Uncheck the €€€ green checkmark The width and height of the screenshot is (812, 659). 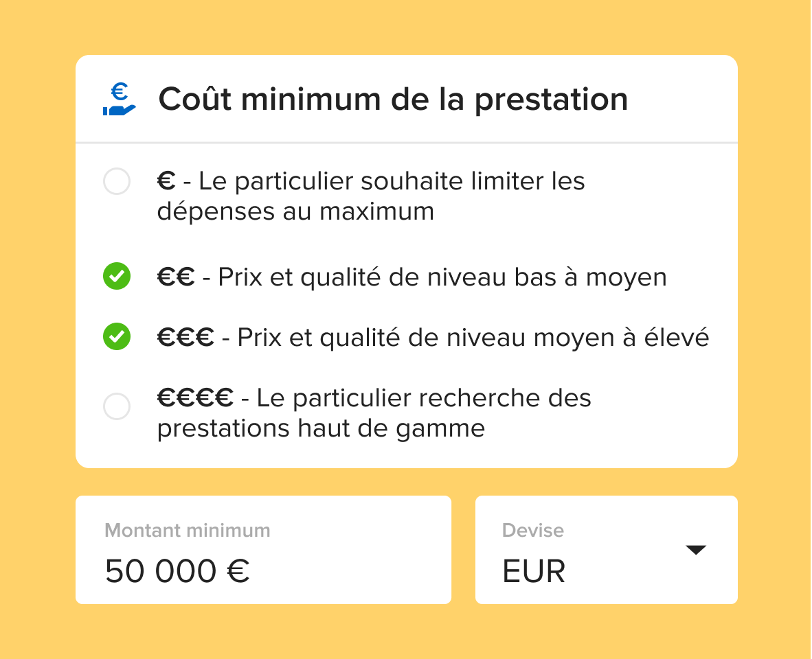click(x=116, y=337)
